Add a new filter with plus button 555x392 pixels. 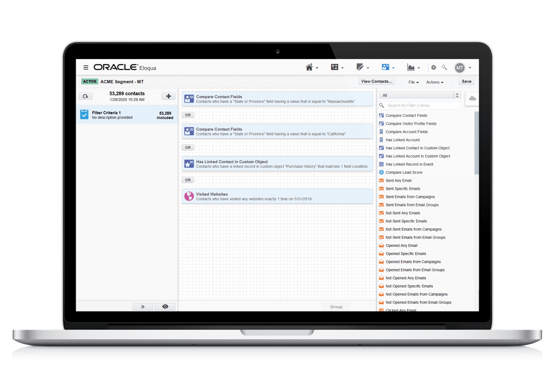(168, 96)
